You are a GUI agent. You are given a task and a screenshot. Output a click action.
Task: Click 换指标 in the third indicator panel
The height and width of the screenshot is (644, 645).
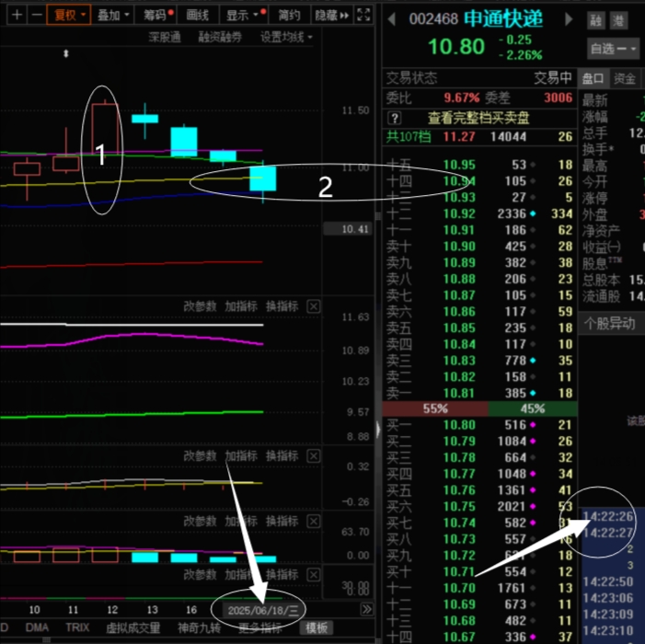(x=282, y=522)
